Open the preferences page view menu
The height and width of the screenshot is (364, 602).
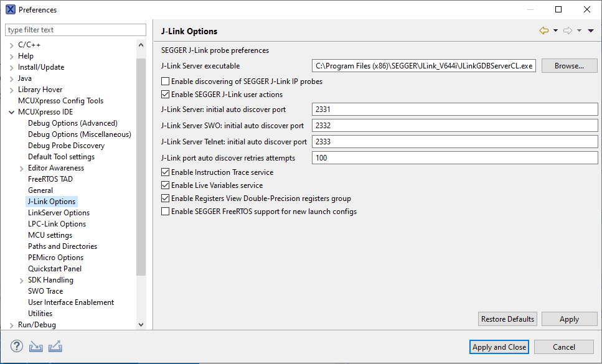pyautogui.click(x=591, y=30)
